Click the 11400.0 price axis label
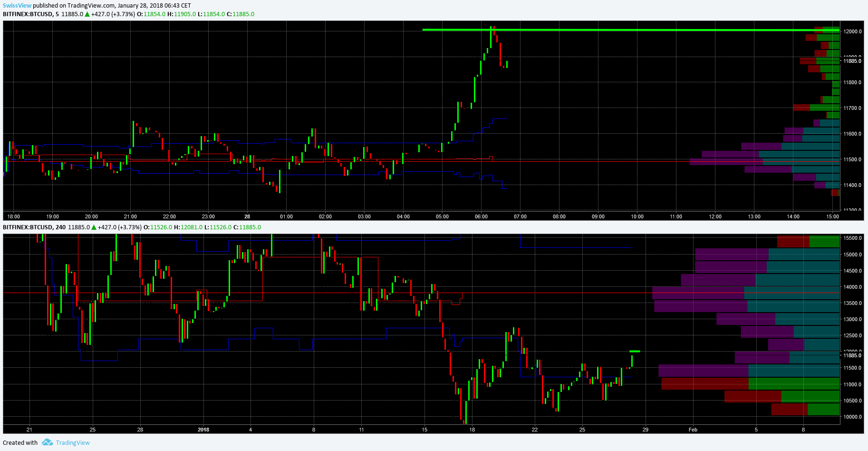This screenshot has width=868, height=451. click(852, 185)
